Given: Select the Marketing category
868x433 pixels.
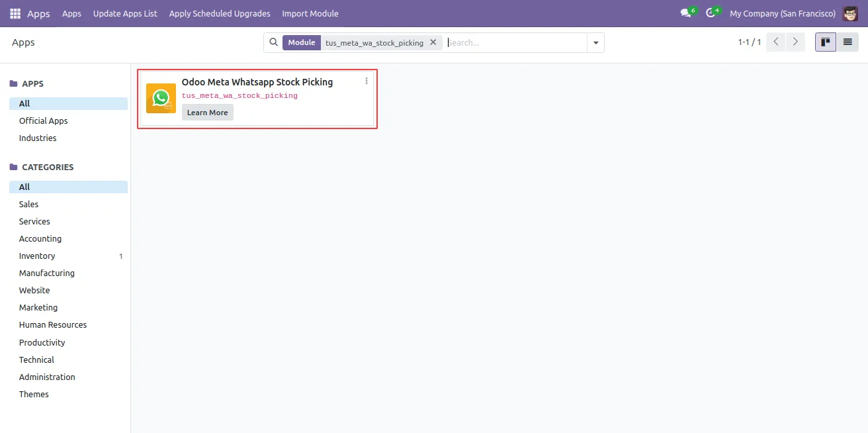Looking at the screenshot, I should pyautogui.click(x=68, y=307).
